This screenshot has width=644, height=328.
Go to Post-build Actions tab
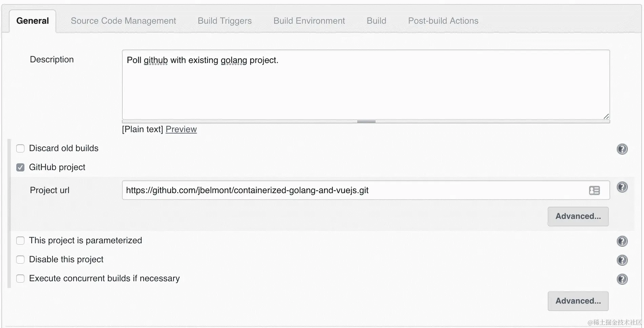click(x=443, y=21)
